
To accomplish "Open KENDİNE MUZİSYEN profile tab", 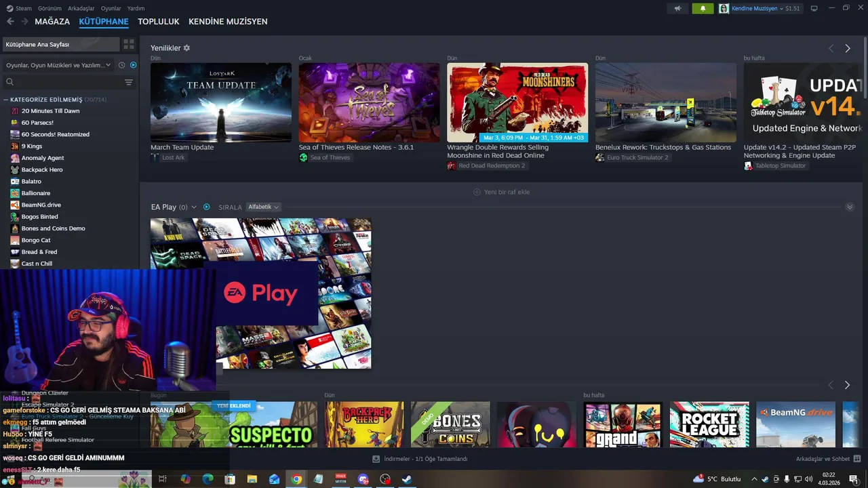I will pos(228,22).
